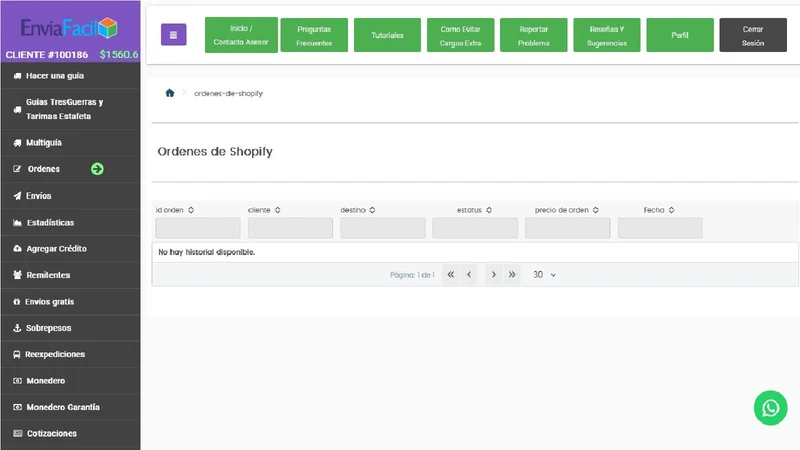Image resolution: width=800 pixels, height=450 pixels.
Task: Focus the precio de orden filter field
Action: (x=568, y=228)
